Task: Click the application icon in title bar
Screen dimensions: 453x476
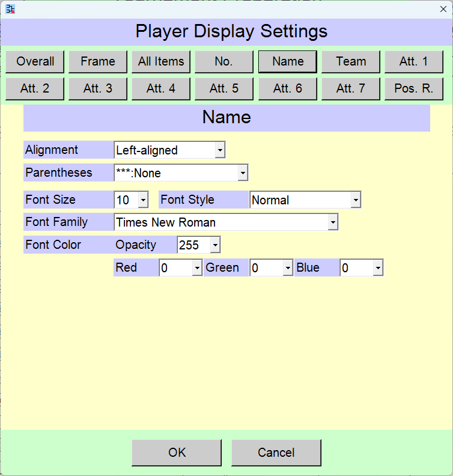Action: 10,9
